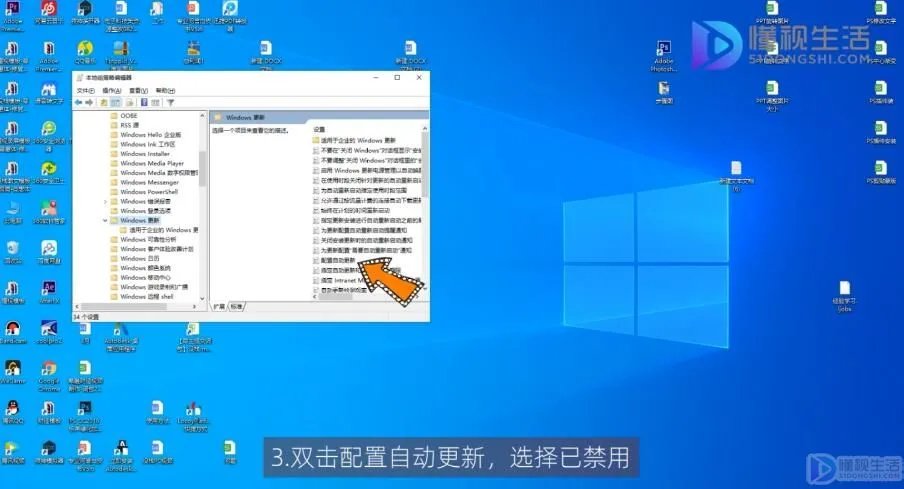
Task: Select Windows PowerShell in the tree
Action: coord(144,192)
